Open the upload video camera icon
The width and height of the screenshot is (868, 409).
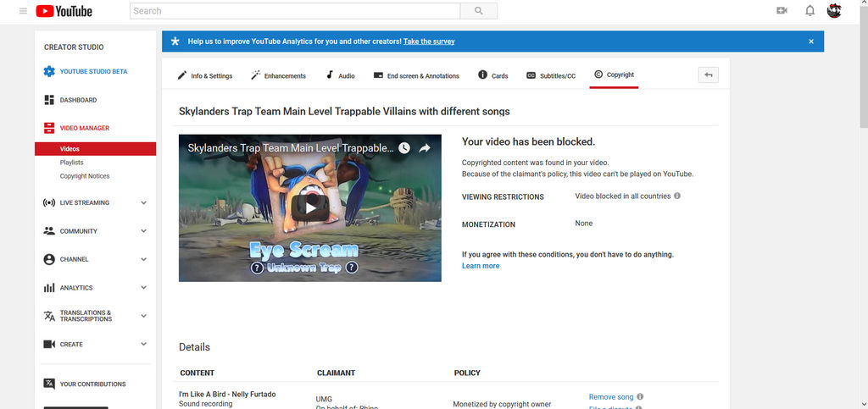click(782, 11)
